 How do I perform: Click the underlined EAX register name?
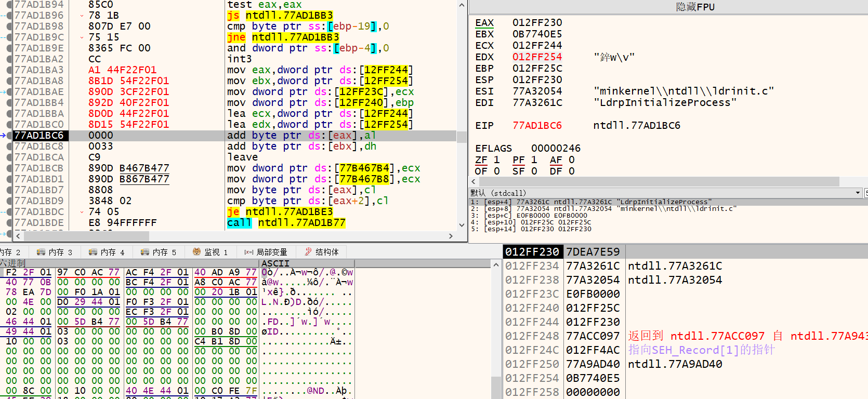point(484,22)
